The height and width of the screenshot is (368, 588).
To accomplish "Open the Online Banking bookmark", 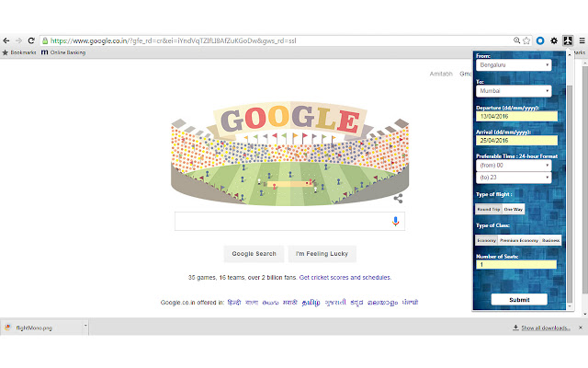I will click(x=63, y=52).
